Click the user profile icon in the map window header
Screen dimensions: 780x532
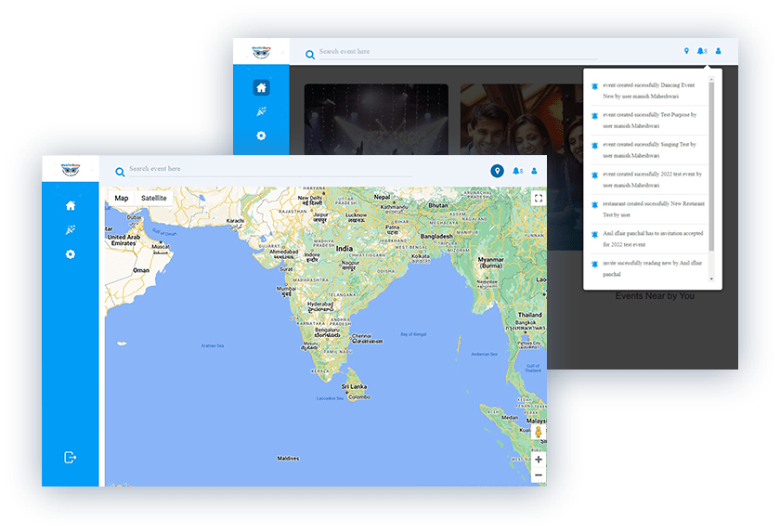click(534, 171)
